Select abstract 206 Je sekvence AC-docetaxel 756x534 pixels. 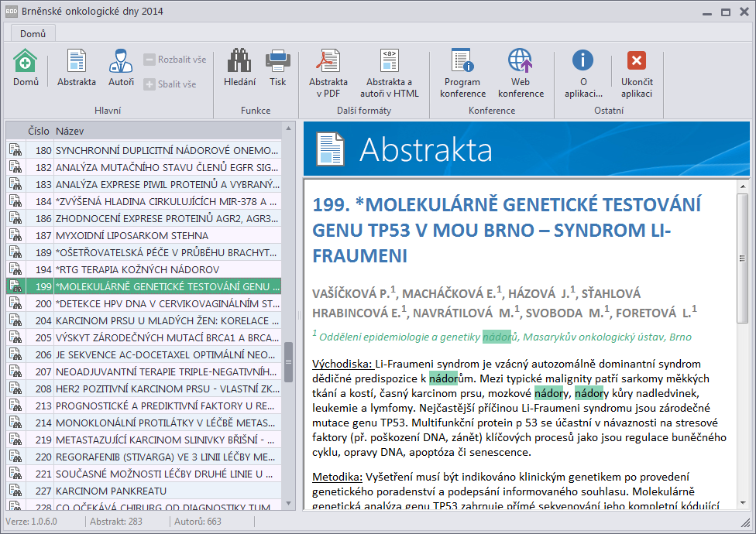point(143,355)
